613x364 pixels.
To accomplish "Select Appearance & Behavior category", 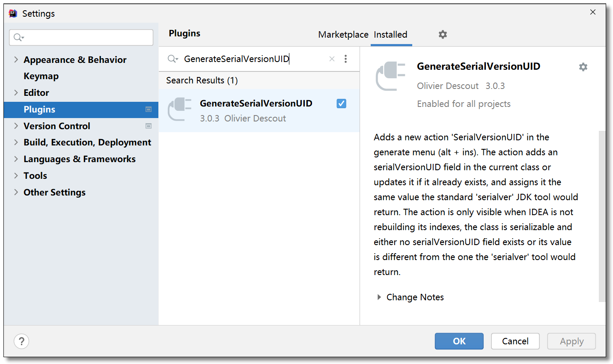I will [x=75, y=60].
